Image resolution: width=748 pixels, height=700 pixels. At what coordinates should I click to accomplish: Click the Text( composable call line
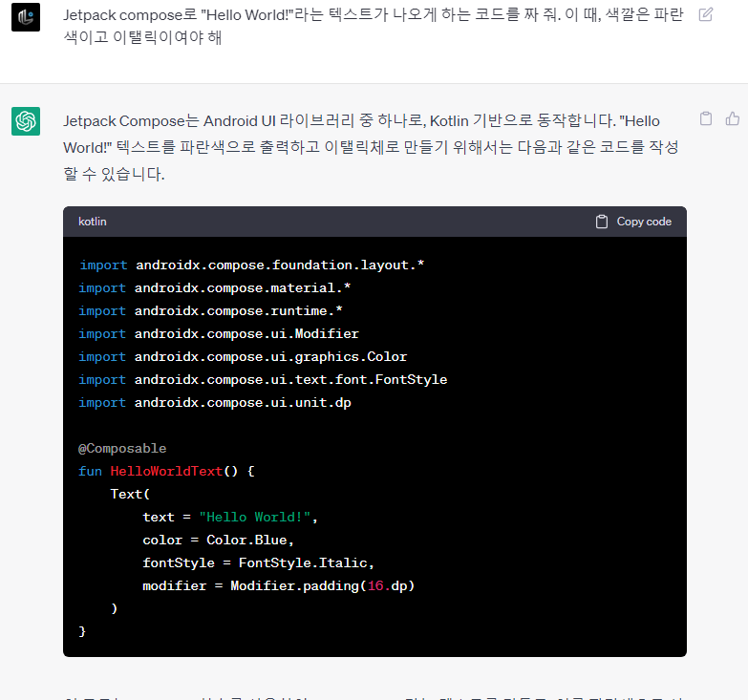click(x=130, y=494)
